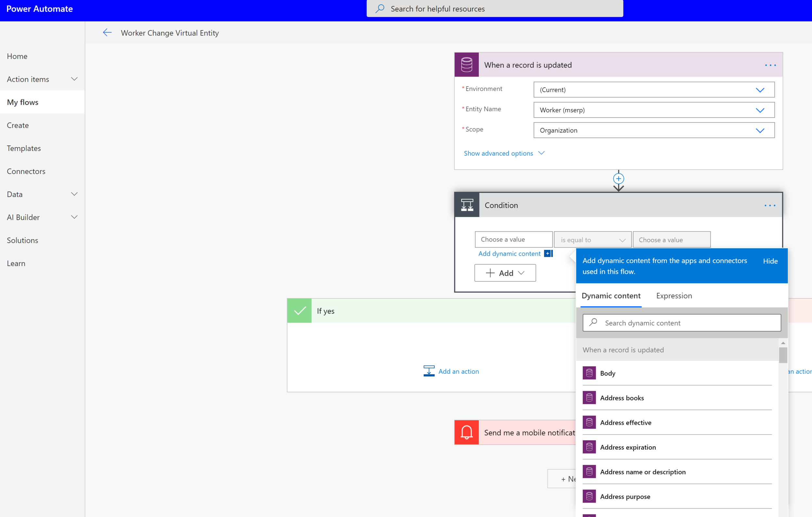Select Body dynamic content item
This screenshot has width=812, height=517.
point(677,373)
